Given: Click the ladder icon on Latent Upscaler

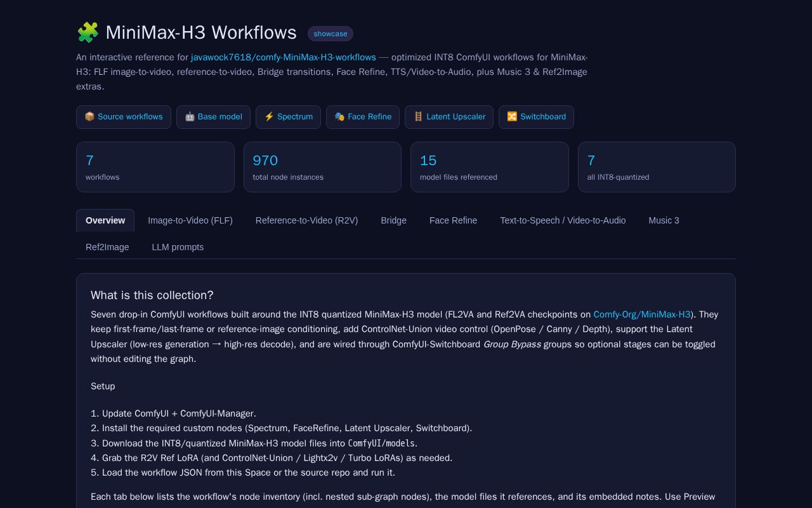Looking at the screenshot, I should tap(418, 117).
